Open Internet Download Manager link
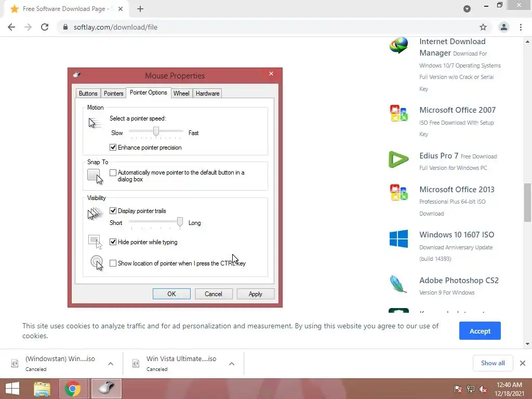The width and height of the screenshot is (532, 399). 453,47
